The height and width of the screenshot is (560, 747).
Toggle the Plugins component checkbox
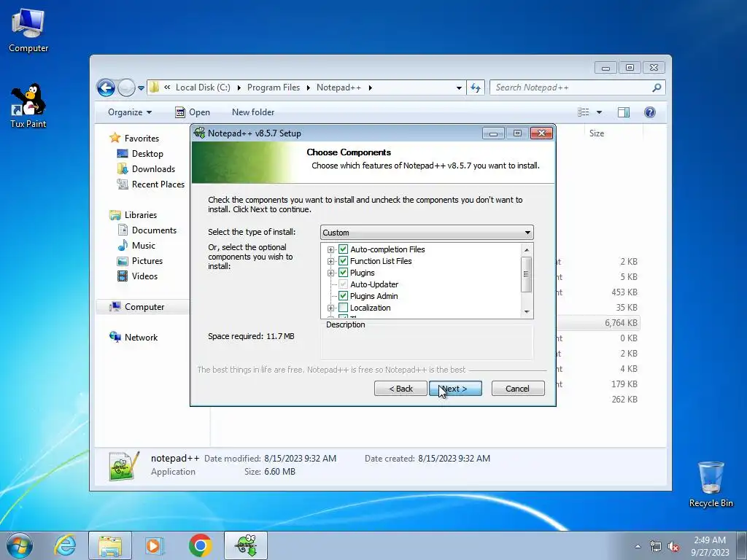[x=343, y=273]
